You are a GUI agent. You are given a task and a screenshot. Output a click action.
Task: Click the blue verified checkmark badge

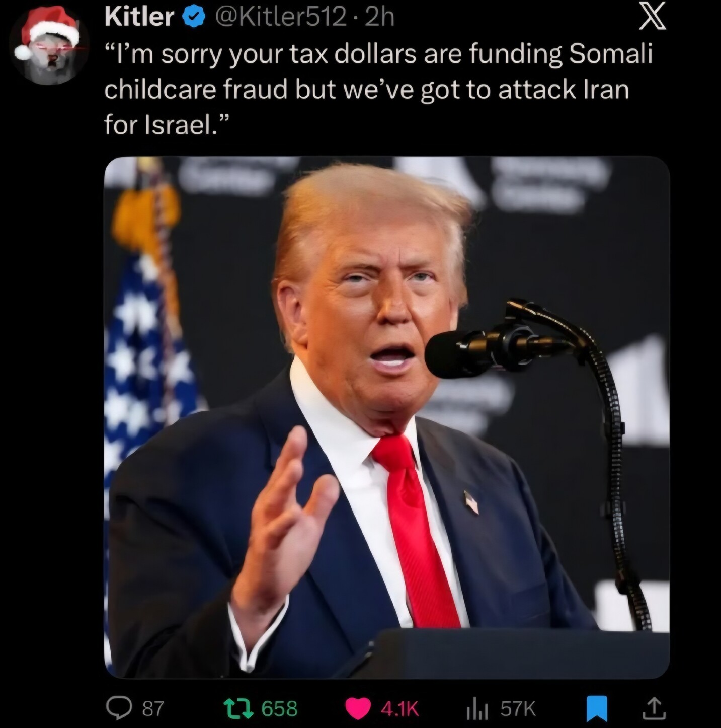tap(195, 18)
